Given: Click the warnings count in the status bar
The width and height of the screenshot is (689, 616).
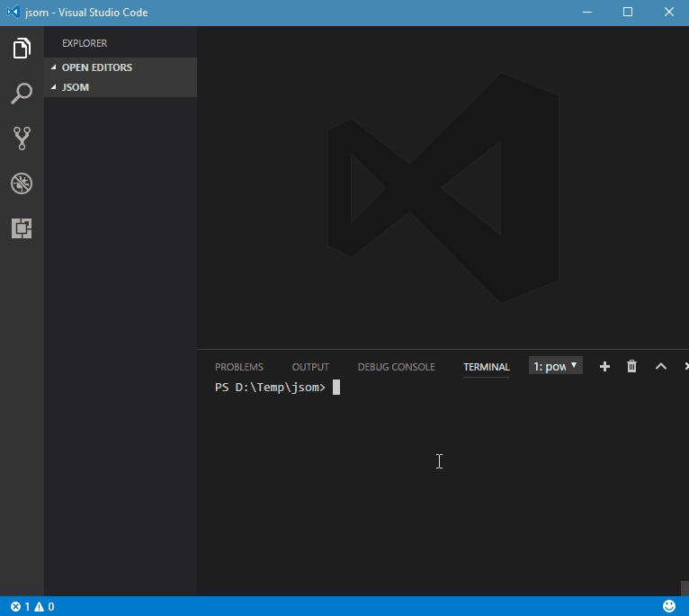Looking at the screenshot, I should [x=44, y=607].
